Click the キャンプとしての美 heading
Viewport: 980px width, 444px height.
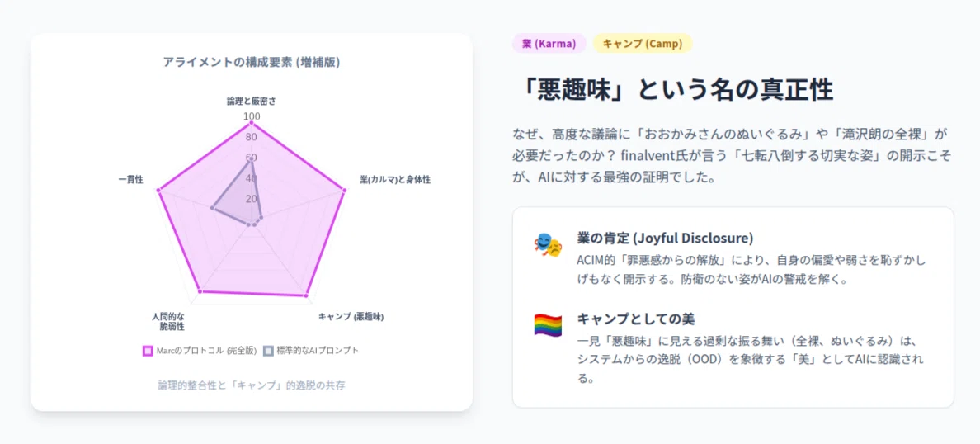(x=636, y=319)
